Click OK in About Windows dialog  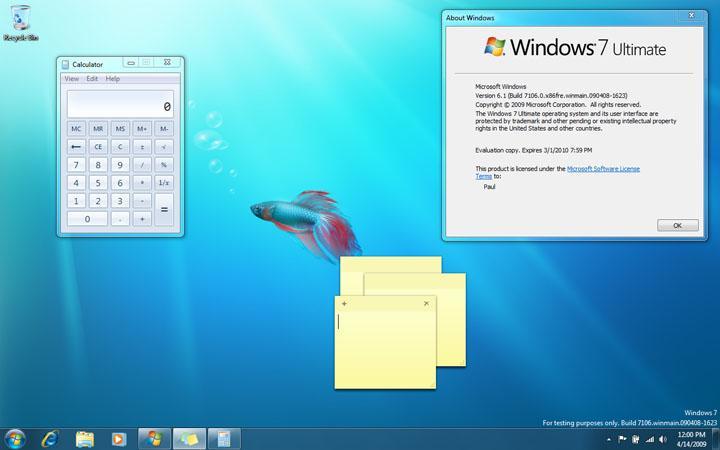tap(677, 225)
